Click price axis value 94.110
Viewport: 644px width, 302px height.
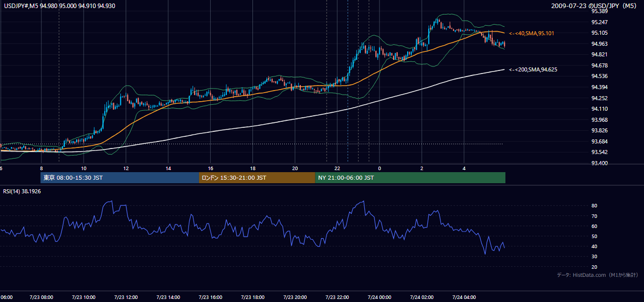pyautogui.click(x=600, y=109)
